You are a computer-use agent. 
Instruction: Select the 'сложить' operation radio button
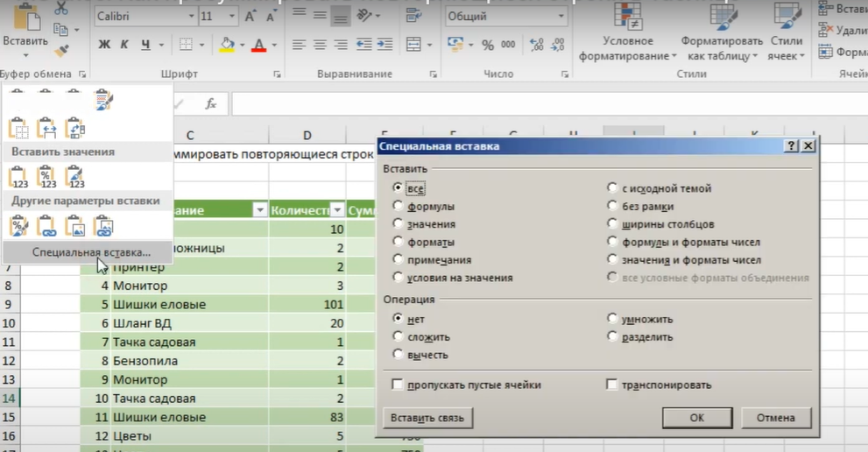point(399,336)
